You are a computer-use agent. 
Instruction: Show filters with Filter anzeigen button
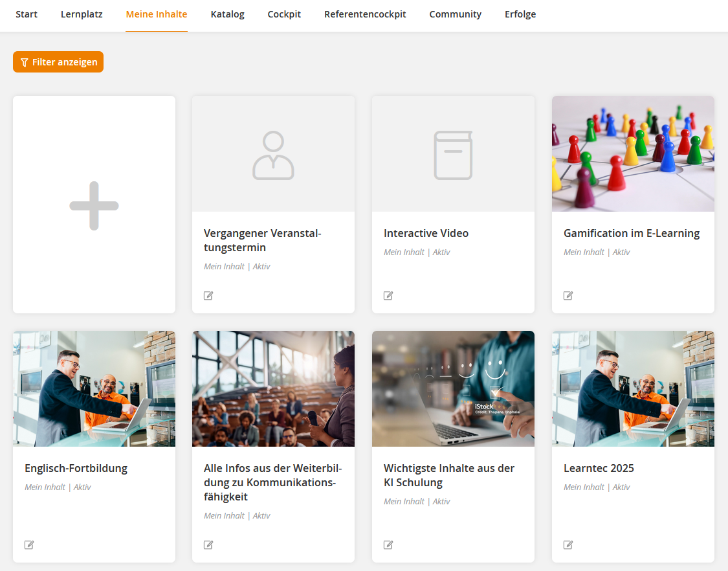click(58, 62)
